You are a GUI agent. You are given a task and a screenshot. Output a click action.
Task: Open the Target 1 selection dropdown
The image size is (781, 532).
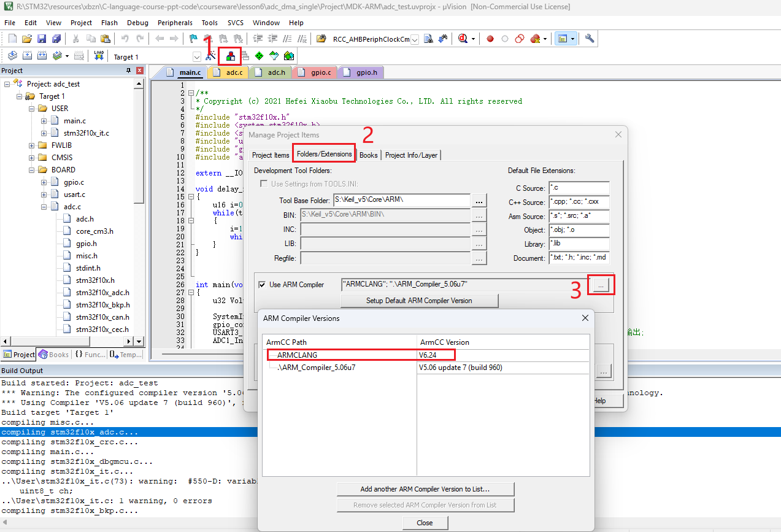point(196,56)
